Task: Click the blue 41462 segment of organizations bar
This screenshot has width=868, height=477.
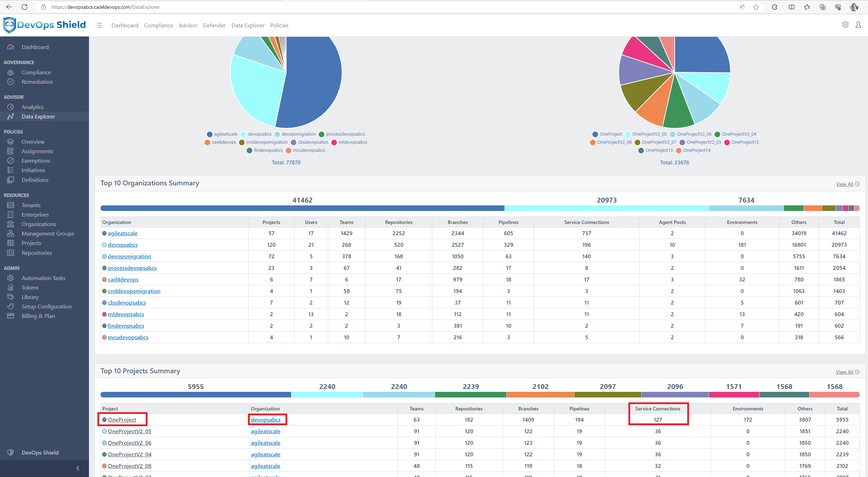Action: coord(302,208)
